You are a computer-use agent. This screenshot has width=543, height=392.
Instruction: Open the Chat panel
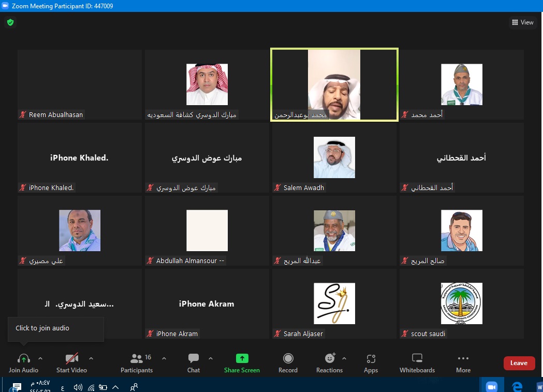[x=194, y=358]
